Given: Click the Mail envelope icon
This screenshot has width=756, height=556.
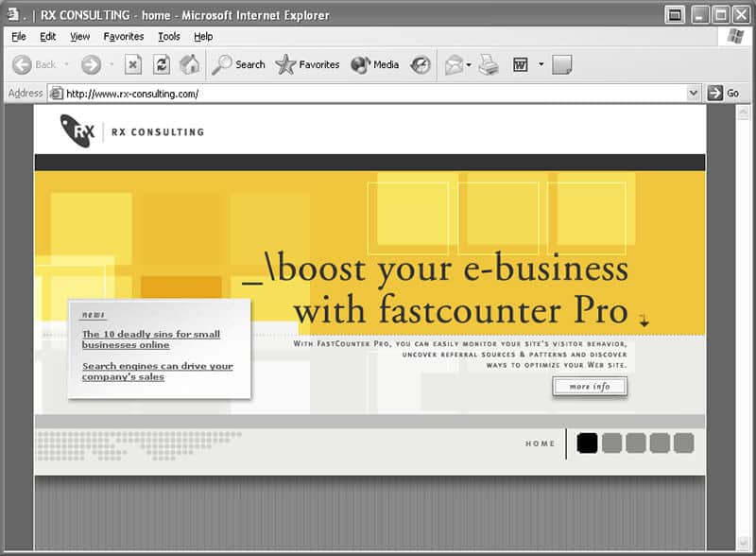Looking at the screenshot, I should click(454, 64).
